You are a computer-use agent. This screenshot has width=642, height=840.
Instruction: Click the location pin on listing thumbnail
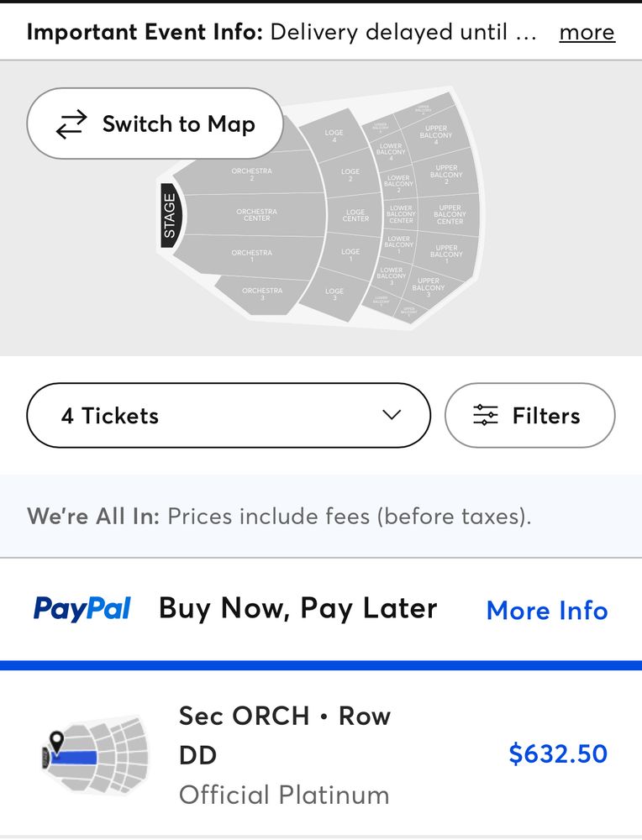[57, 742]
